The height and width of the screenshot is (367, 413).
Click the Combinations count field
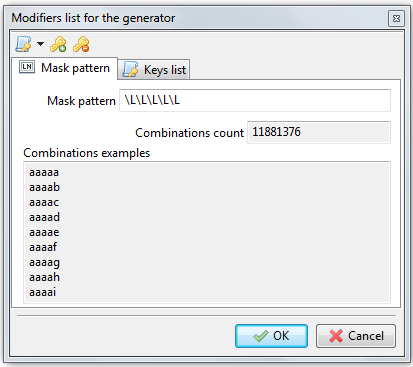[x=319, y=132]
